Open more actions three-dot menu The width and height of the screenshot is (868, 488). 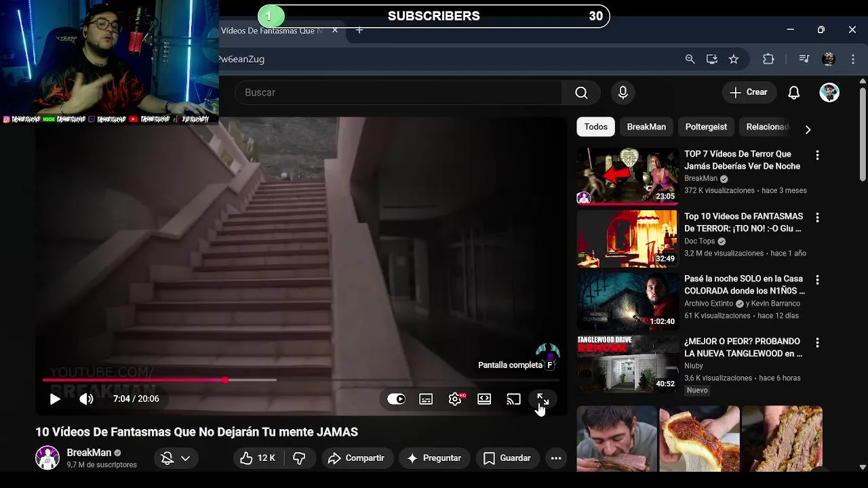pyautogui.click(x=556, y=459)
